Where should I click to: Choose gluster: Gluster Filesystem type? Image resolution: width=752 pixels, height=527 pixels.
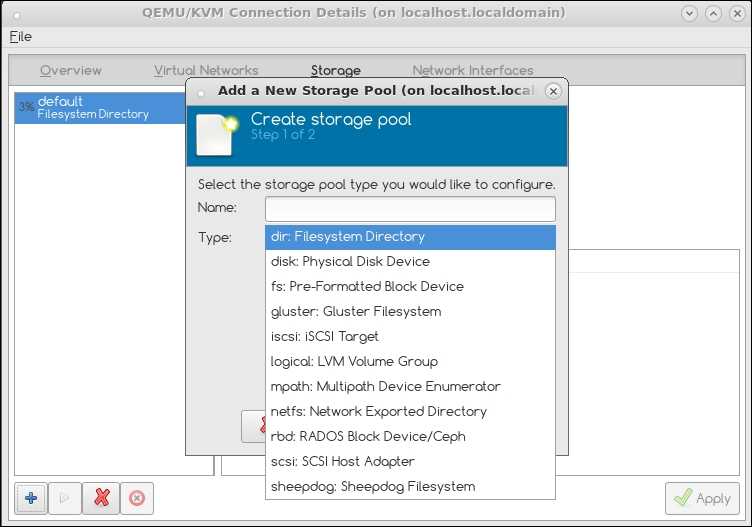tap(410, 312)
